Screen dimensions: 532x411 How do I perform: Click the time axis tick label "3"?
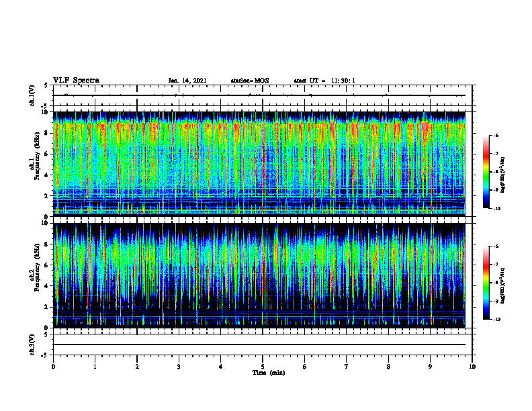pyautogui.click(x=179, y=367)
